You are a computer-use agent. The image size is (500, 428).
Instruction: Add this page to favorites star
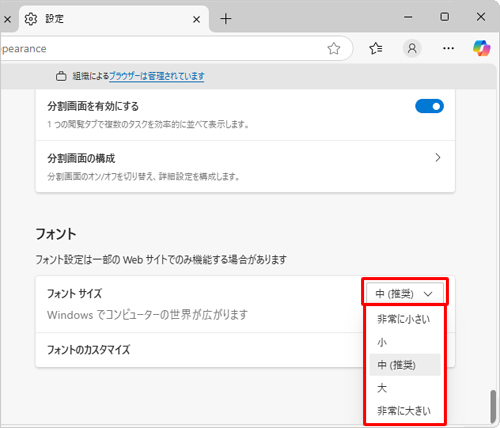click(x=333, y=49)
